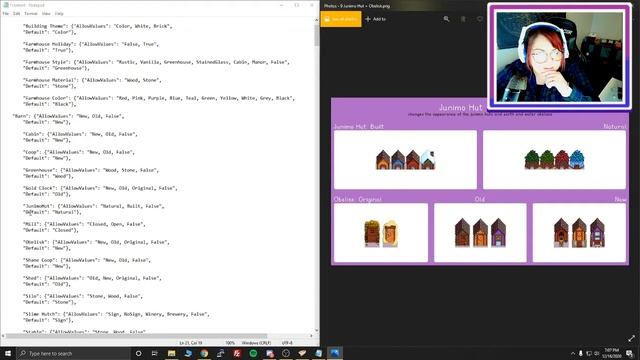Click the "Farmhouse Color" line in Notepad
Screen dimensions: 640x360
(159, 98)
